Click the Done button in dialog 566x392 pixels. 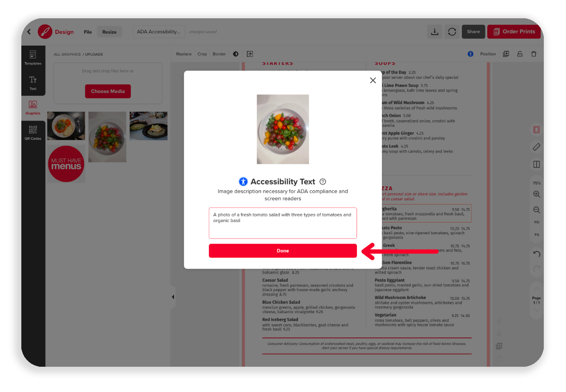[283, 251]
